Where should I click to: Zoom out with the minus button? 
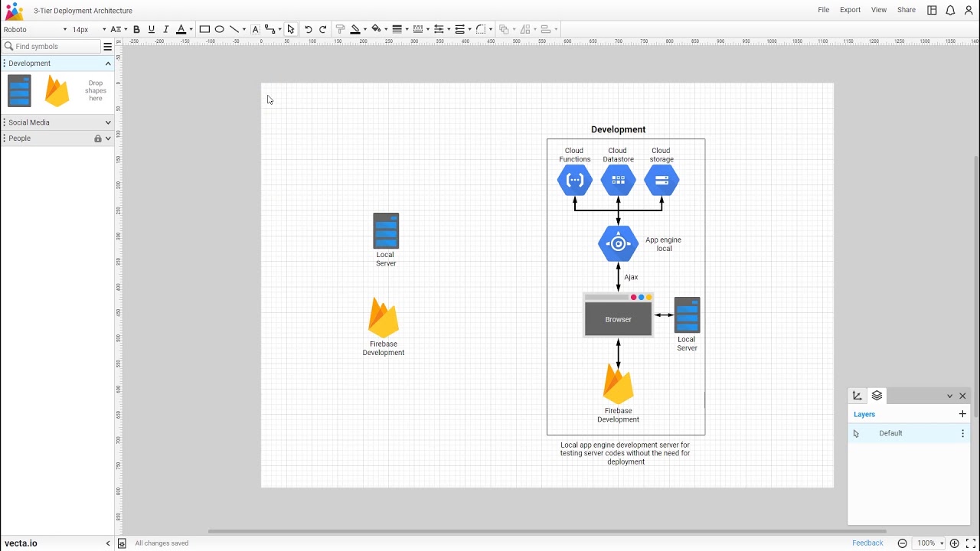(902, 543)
